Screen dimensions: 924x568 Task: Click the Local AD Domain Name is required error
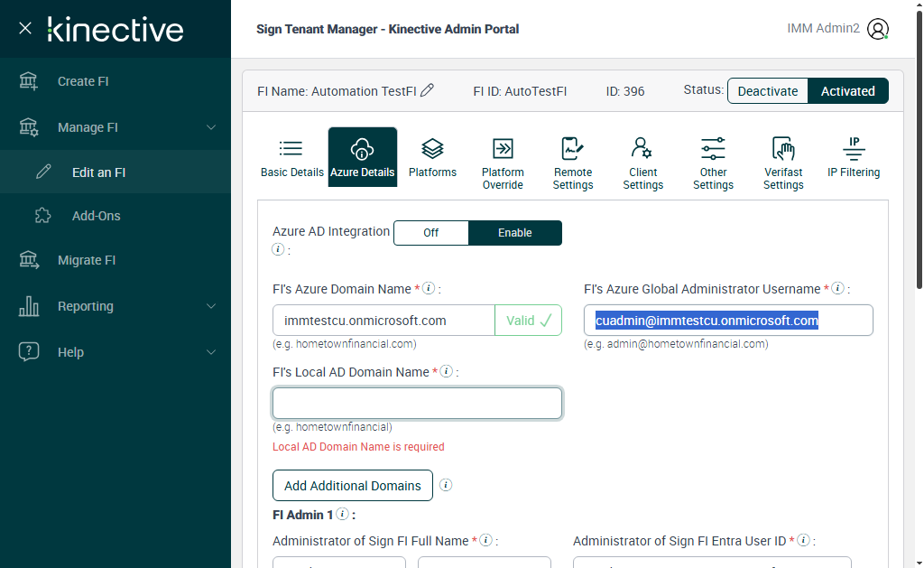358,446
